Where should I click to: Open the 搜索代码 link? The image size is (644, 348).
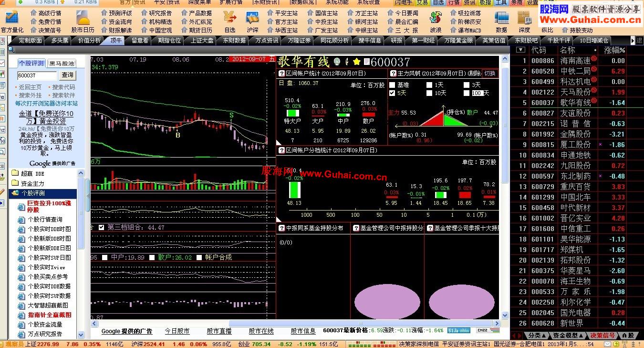coord(63,87)
